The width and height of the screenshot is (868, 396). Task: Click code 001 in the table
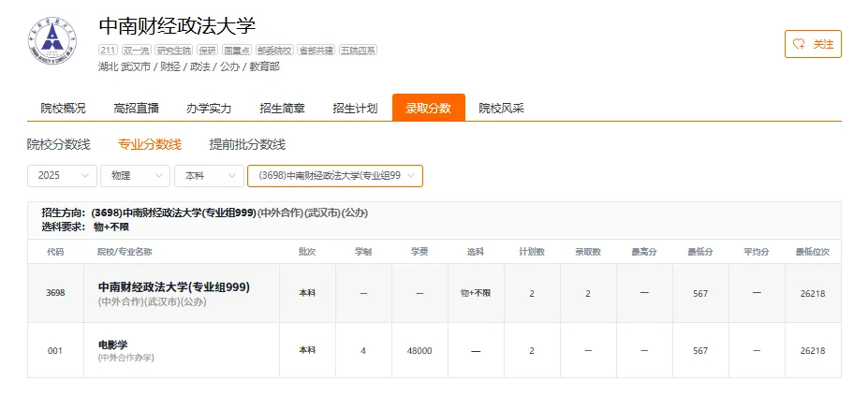pos(55,350)
